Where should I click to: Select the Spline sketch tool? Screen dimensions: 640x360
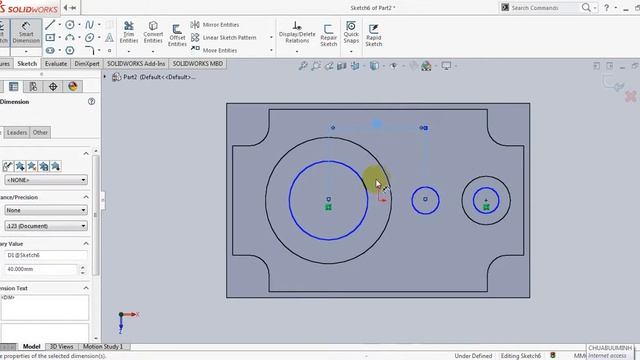(89, 25)
